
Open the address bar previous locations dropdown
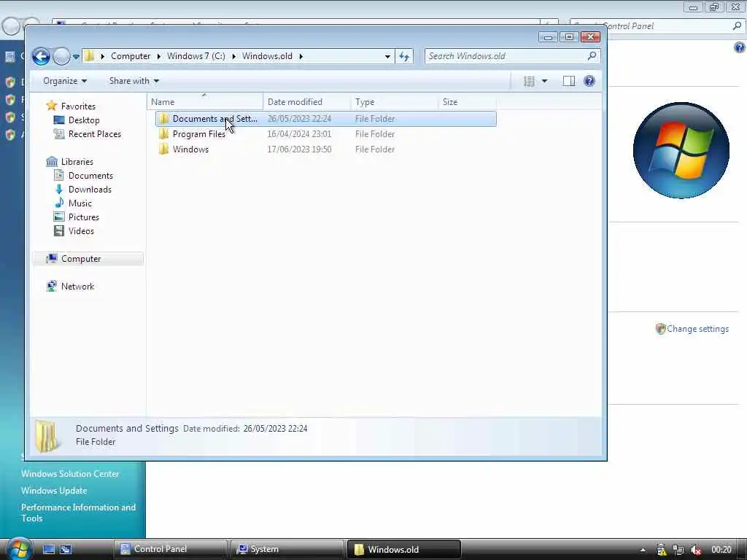pyautogui.click(x=387, y=56)
